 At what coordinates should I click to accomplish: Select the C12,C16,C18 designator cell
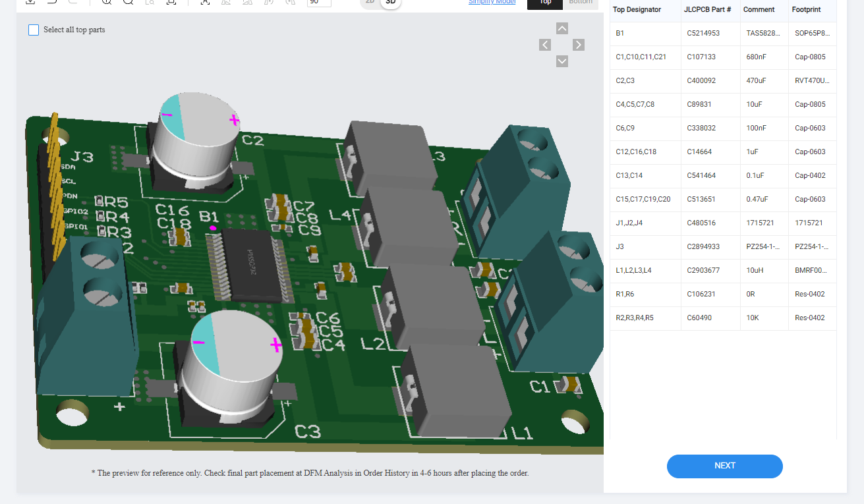[645, 152]
